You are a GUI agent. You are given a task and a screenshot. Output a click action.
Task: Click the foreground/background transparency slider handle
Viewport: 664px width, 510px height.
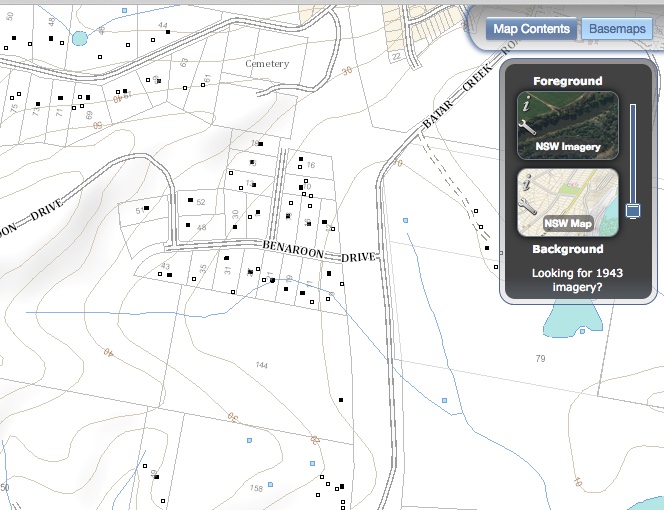(x=631, y=210)
